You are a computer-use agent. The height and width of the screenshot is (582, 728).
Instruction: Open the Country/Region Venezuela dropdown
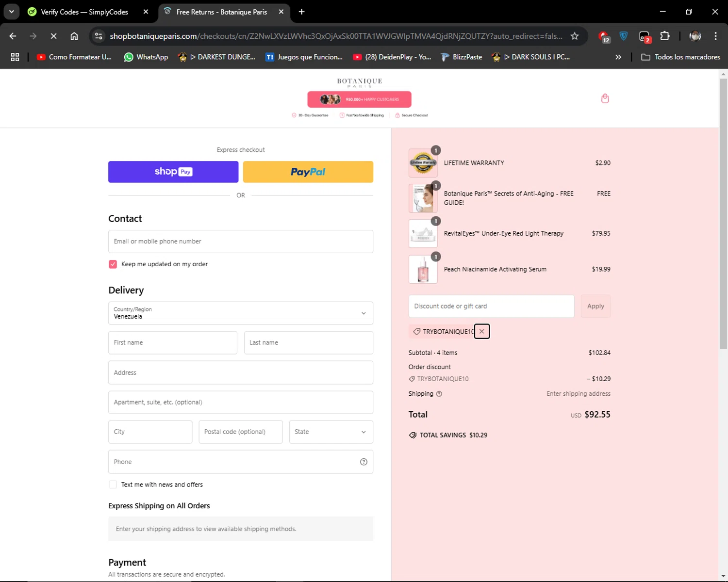(241, 313)
